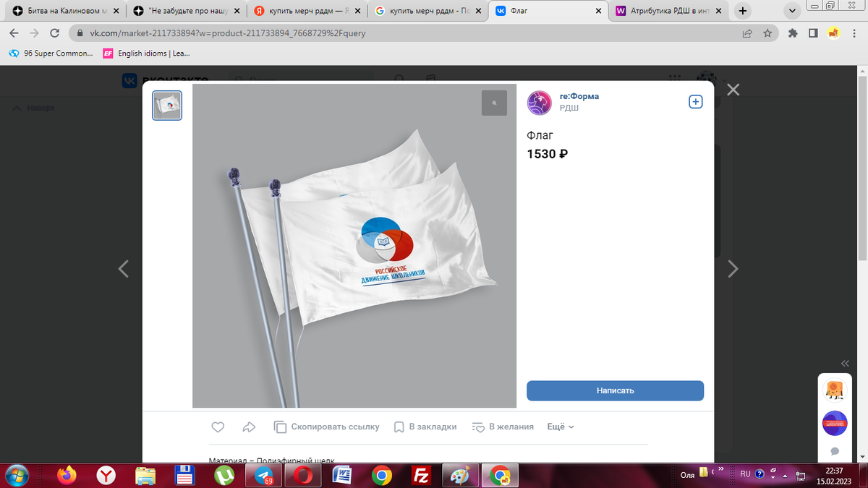Close the product popup with the X
868x488 pixels.
point(733,90)
